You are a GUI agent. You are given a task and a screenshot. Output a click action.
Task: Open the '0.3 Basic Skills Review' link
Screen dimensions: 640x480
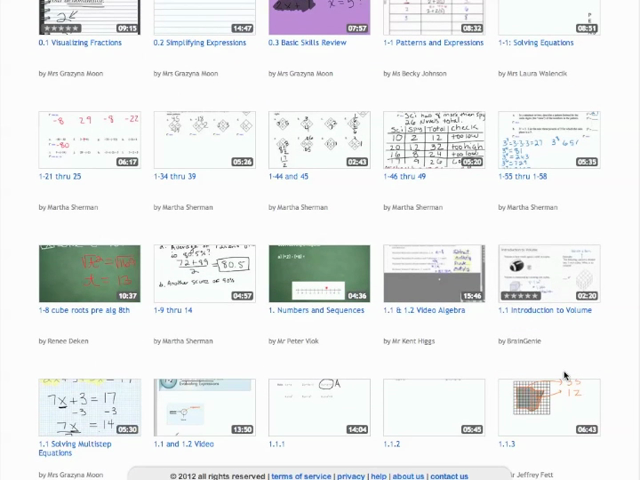point(307,43)
